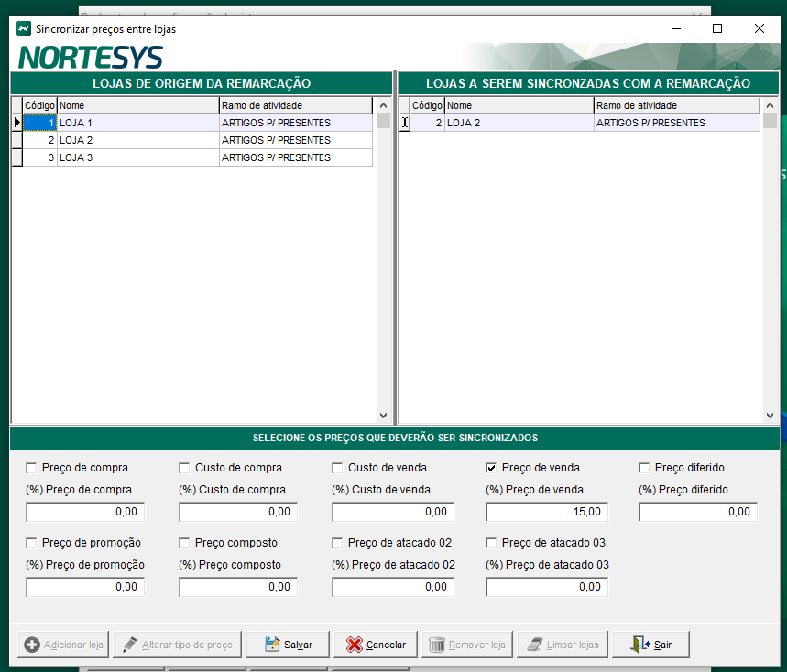Image resolution: width=787 pixels, height=672 pixels.
Task: Click the Nortesys app icon in title bar
Action: (x=23, y=28)
